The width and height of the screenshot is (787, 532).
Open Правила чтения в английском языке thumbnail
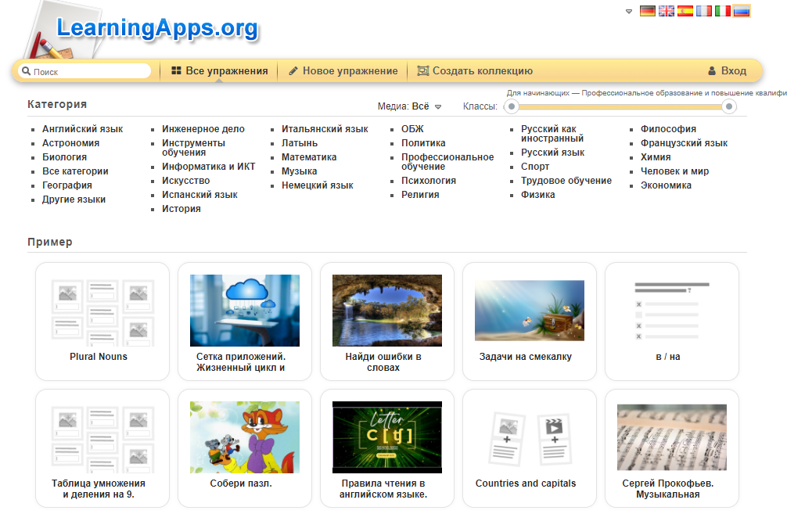pos(387,437)
